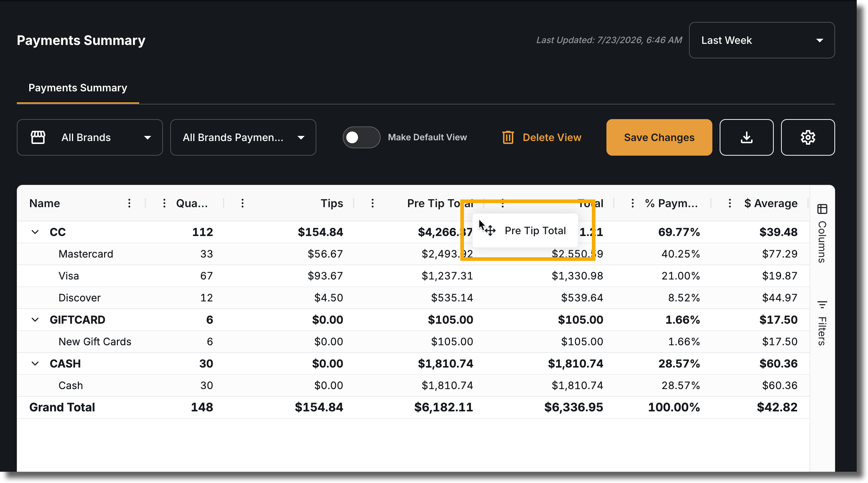The height and width of the screenshot is (483, 868).
Task: Click the storefront icon in All Brands selector
Action: (38, 137)
